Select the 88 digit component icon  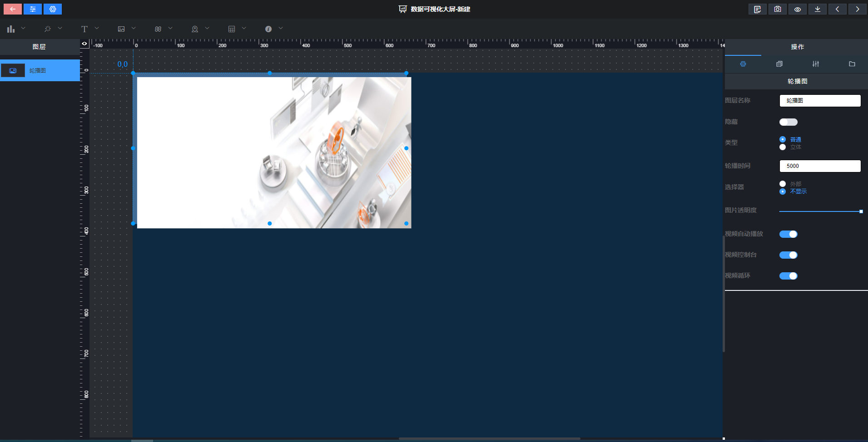(x=158, y=29)
